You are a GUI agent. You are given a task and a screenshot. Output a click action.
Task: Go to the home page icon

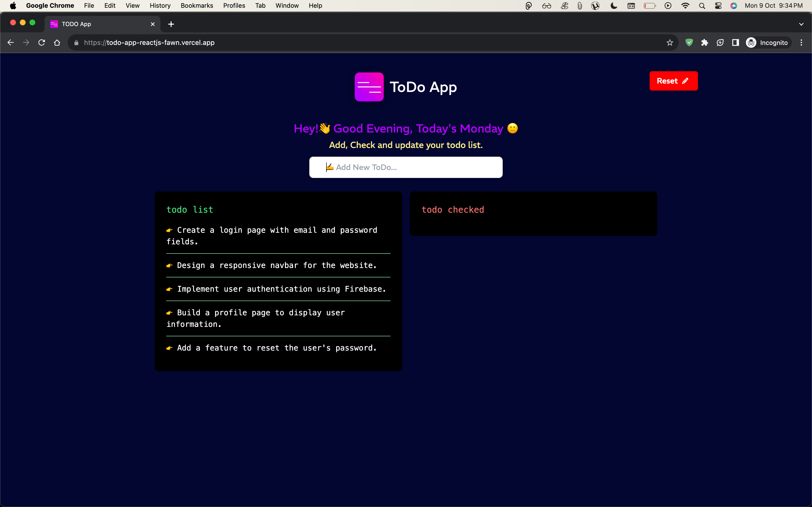point(57,42)
